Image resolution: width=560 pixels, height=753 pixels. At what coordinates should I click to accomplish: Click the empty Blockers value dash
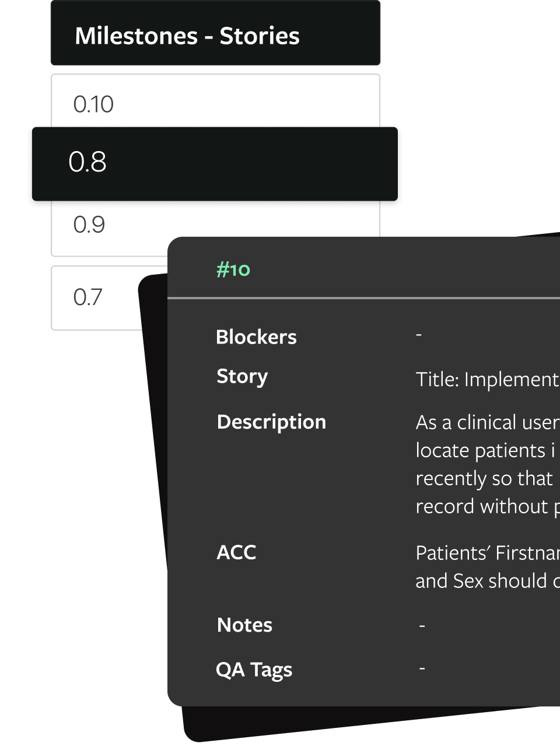point(419,335)
